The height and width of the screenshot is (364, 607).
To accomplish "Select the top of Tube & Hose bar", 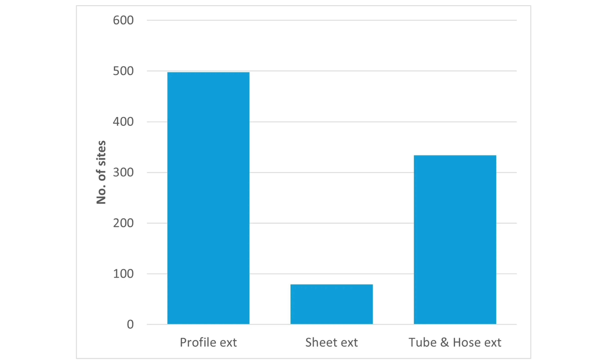I will [455, 155].
